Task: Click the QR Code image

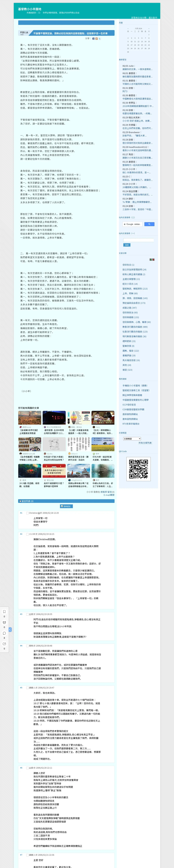Action: (138, 469)
